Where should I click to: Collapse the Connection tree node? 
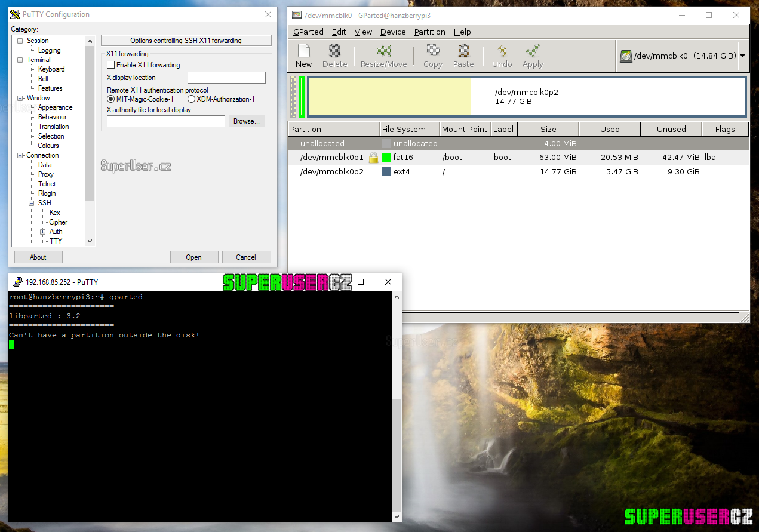20,155
